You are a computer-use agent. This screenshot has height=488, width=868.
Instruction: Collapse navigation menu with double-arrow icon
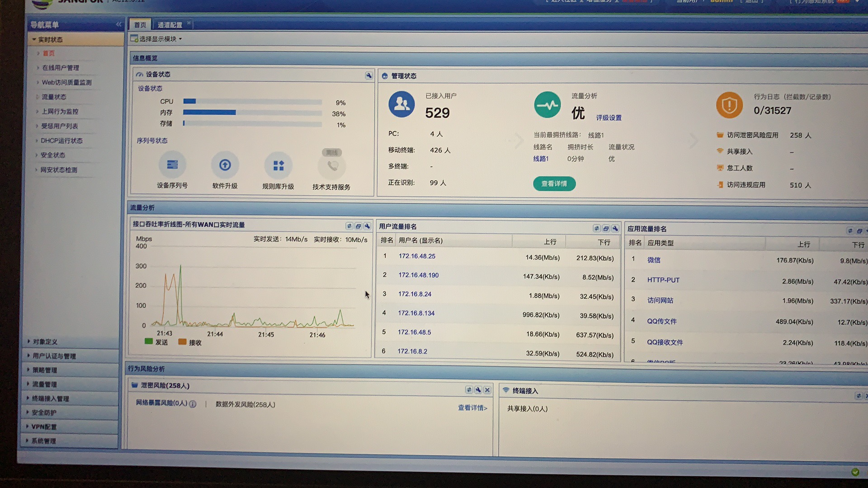tap(118, 24)
